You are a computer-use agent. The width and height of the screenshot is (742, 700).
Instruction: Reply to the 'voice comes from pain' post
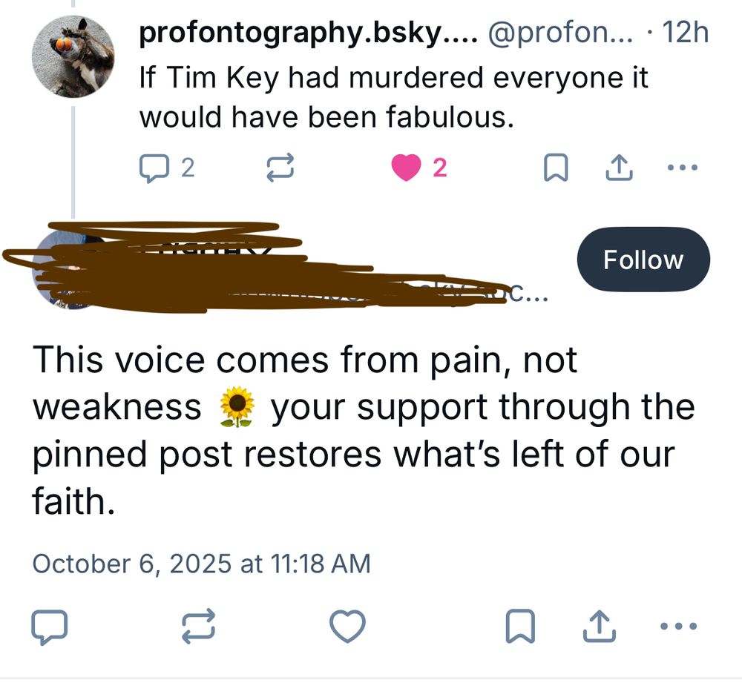click(50, 627)
